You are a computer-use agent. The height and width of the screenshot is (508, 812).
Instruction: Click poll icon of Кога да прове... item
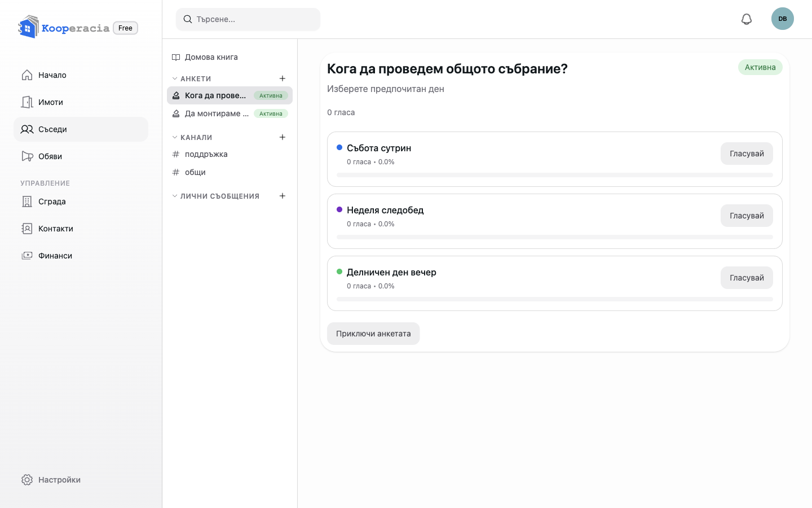click(176, 95)
